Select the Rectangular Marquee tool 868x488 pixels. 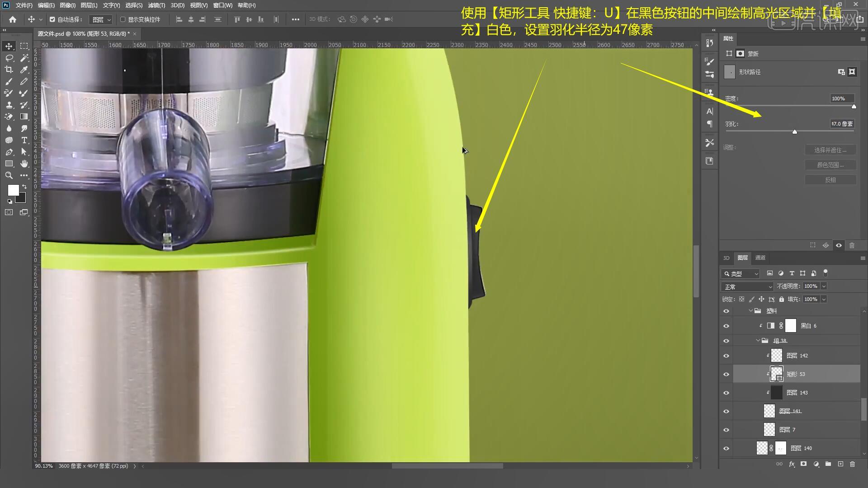(24, 46)
